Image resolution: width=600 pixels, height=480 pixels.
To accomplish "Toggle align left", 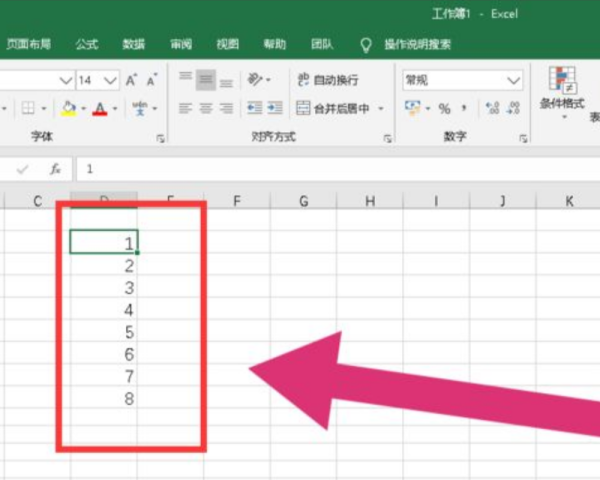I will pos(186,109).
